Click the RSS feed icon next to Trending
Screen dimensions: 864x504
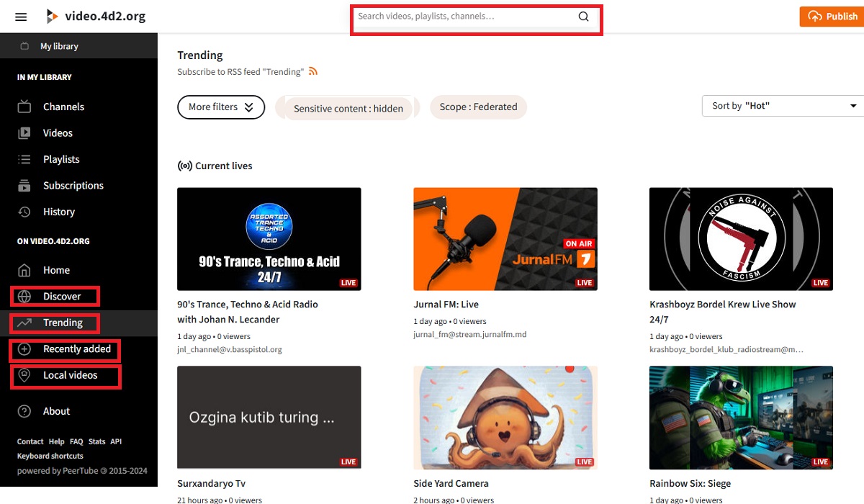point(312,71)
